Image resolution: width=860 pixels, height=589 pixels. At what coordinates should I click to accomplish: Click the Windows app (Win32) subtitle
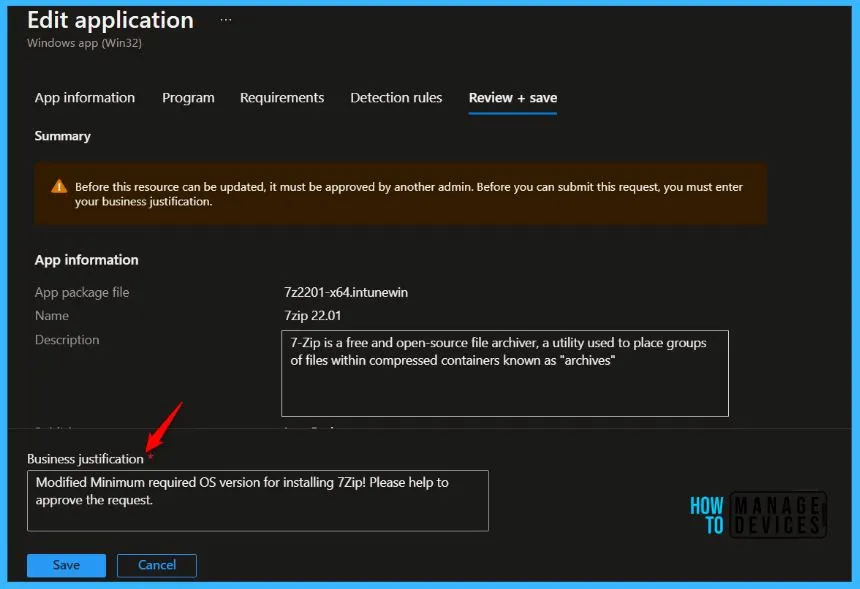(84, 43)
